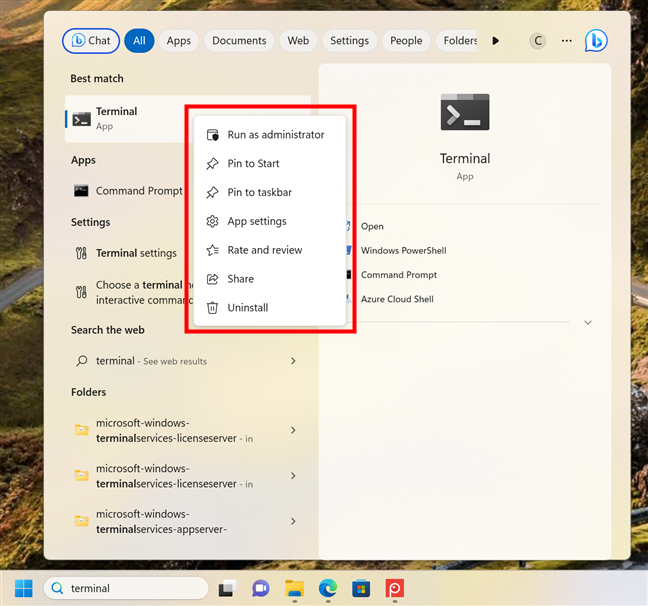Screen dimensions: 648x606
Task: Open File Explorer from the taskbar
Action: tap(295, 588)
